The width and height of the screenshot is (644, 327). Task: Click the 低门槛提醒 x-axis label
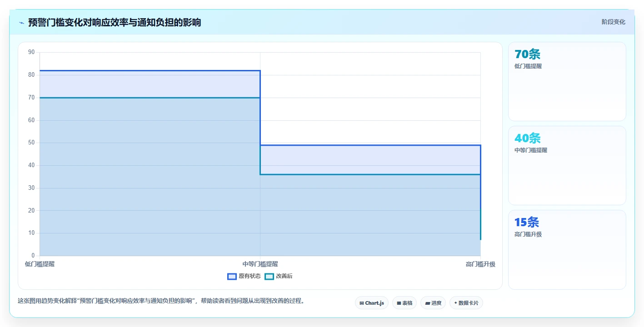click(x=40, y=264)
